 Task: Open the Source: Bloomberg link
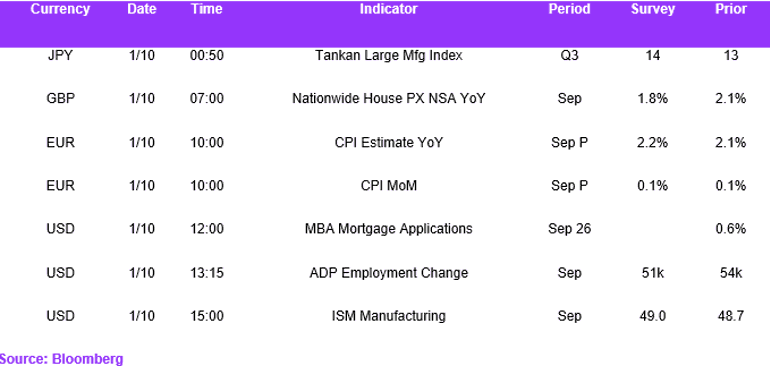61,359
